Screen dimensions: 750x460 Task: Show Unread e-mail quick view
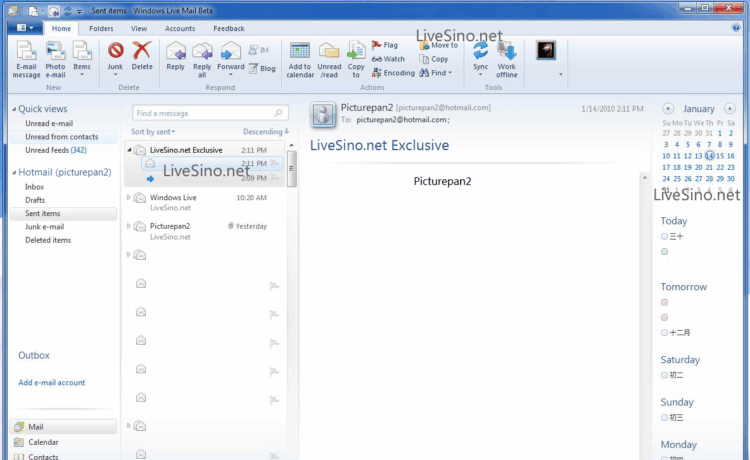point(49,123)
